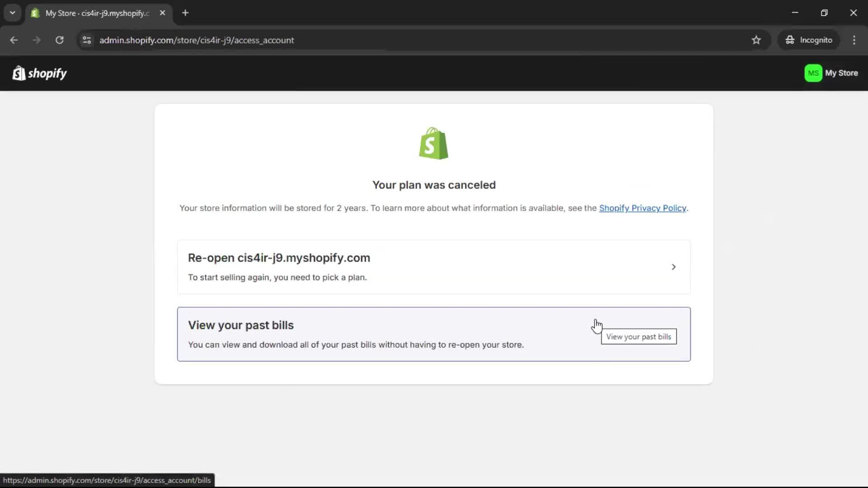Select the My Store browser tab

(x=97, y=13)
